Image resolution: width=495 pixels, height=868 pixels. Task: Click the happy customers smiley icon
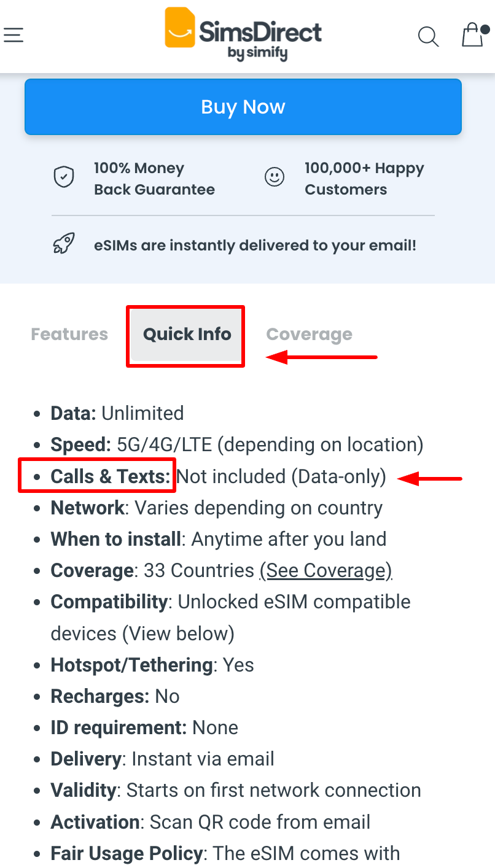click(x=275, y=176)
